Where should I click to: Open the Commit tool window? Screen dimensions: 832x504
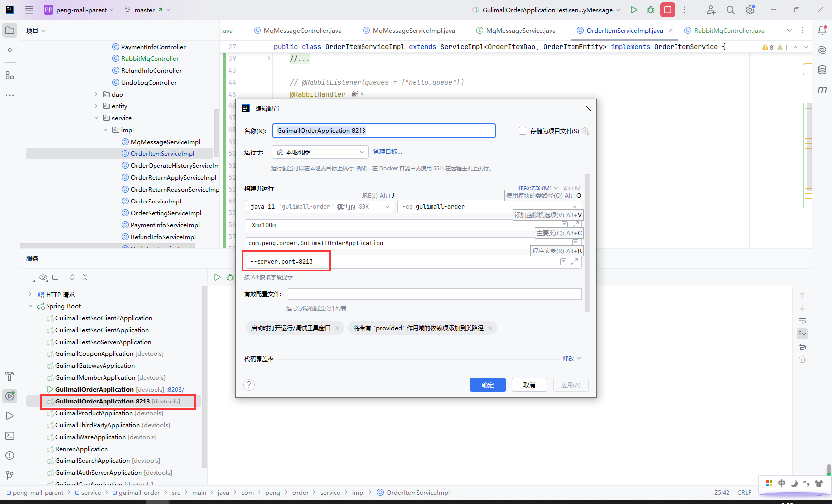tap(10, 50)
